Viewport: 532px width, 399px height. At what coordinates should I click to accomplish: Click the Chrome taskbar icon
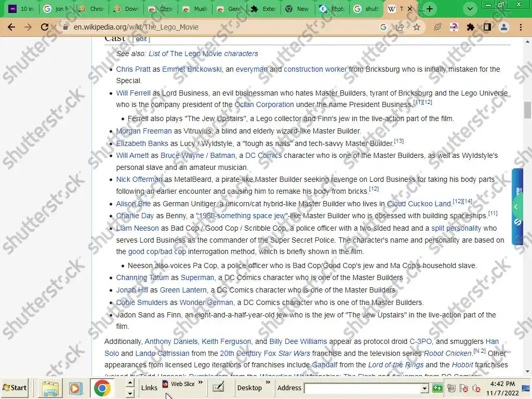102,388
